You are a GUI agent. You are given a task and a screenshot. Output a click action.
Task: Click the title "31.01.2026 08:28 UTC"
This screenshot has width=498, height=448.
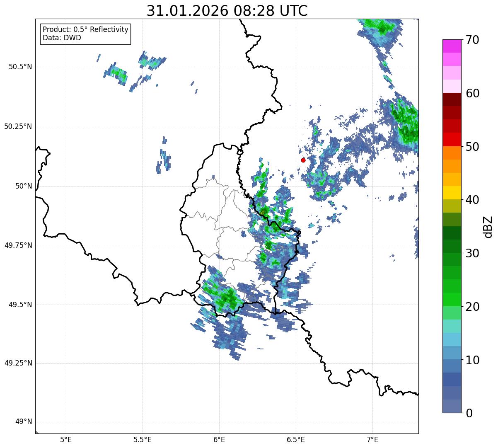pos(227,11)
